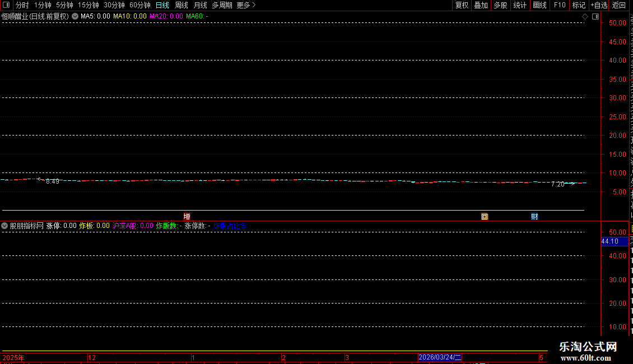Toggle the right info panel icon
The width and height of the screenshot is (633, 364).
[595, 17]
